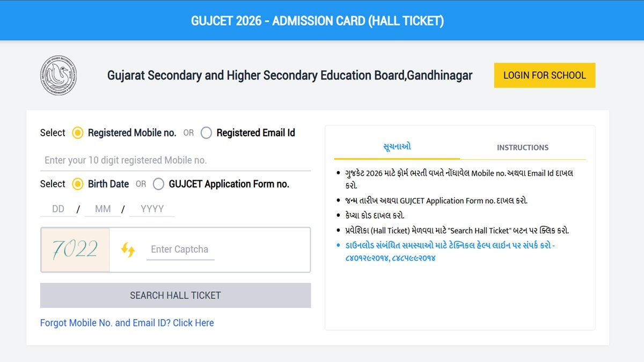
Task: Click the MM month input box
Action: pos(103,209)
